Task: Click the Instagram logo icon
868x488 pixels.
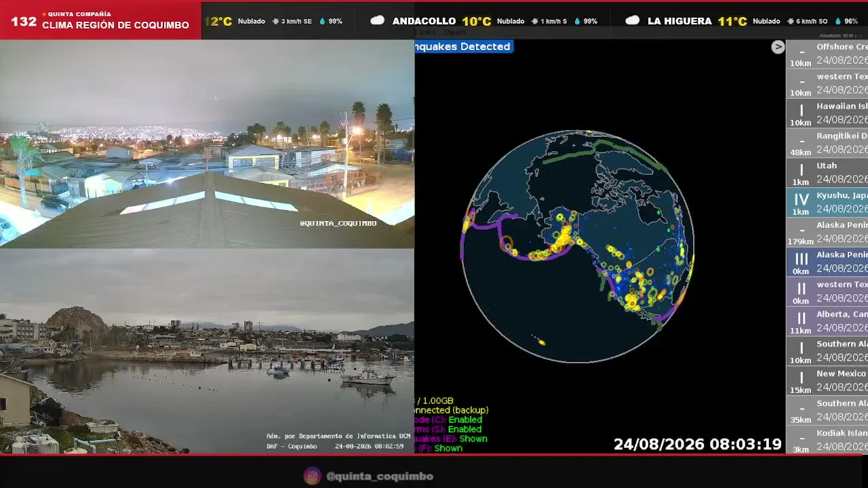Action: (x=312, y=476)
